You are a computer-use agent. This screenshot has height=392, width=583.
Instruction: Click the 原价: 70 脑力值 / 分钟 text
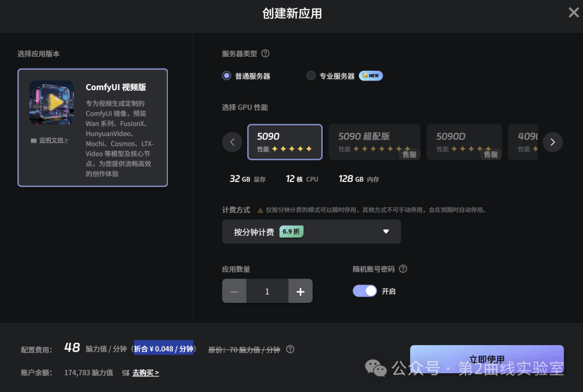point(244,349)
